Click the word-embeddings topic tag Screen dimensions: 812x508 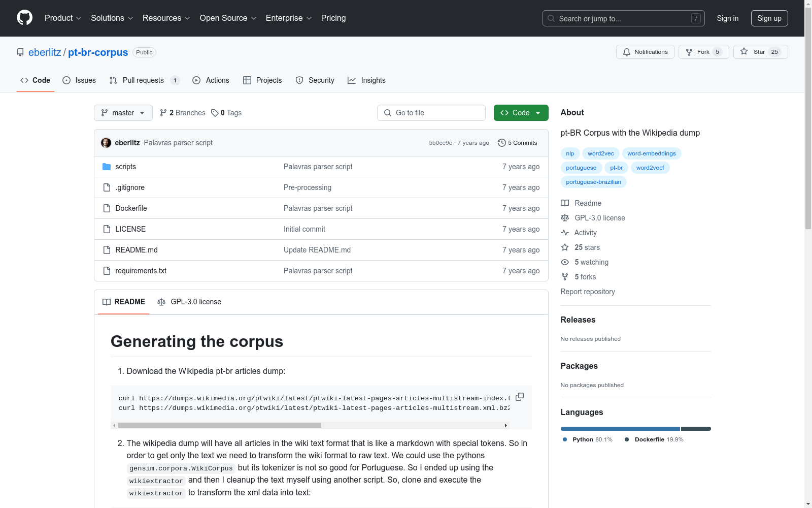(652, 153)
